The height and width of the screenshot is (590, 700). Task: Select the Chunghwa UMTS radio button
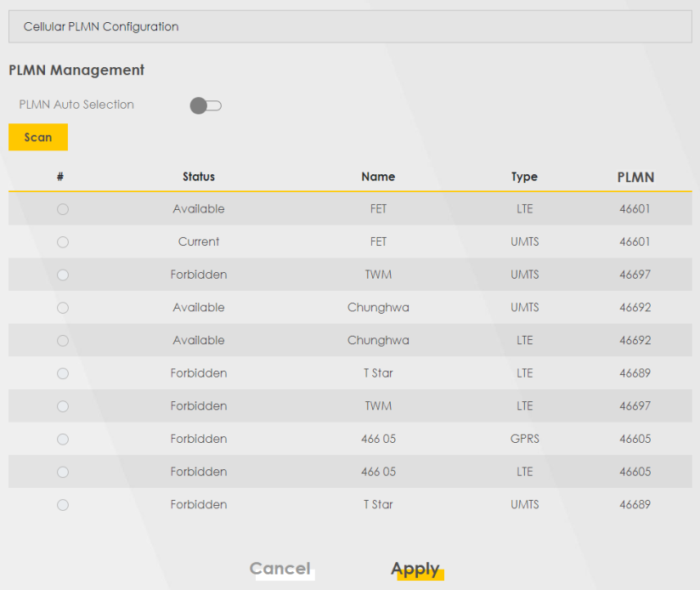click(63, 308)
